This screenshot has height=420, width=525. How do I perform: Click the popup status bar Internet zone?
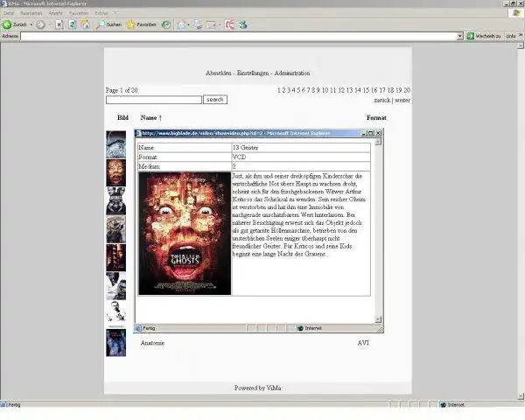310,328
